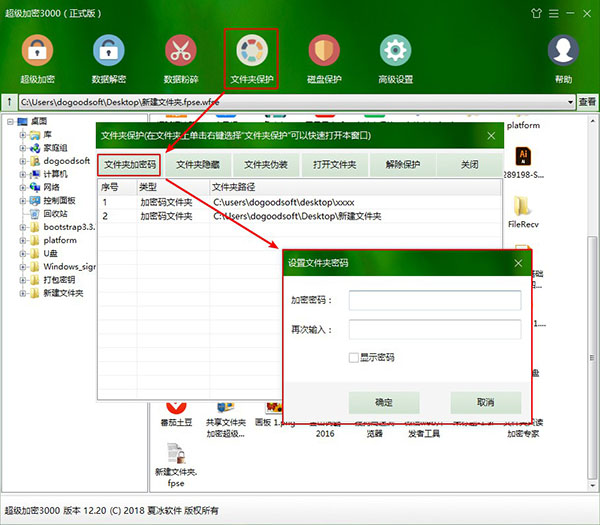Screen dimensions: 600x525
Task: Click the 解除保护 tab button
Action: (x=403, y=165)
